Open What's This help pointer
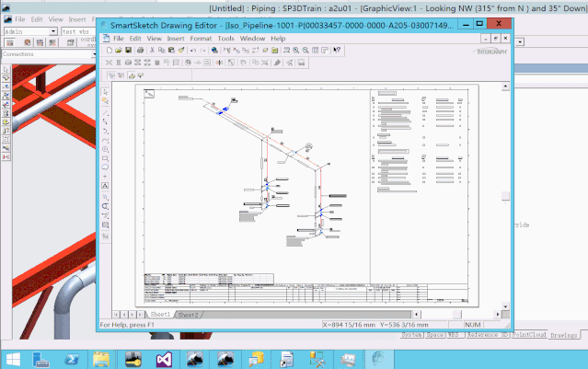This screenshot has height=369, width=588. tap(337, 51)
